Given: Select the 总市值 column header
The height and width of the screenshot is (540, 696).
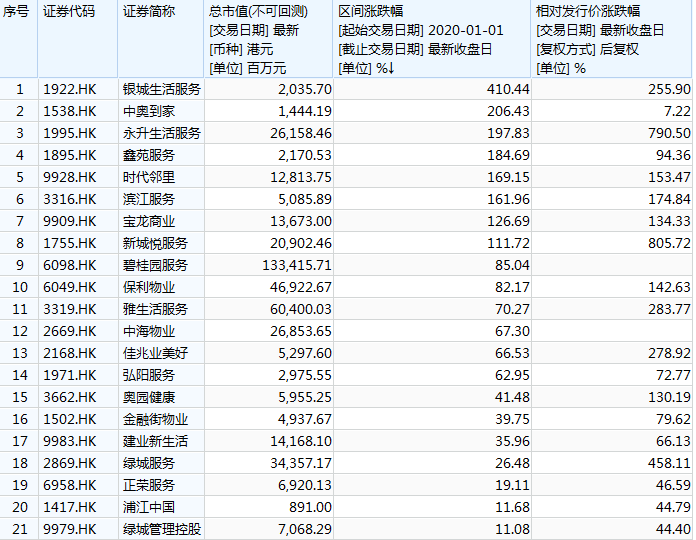Looking at the screenshot, I should tap(268, 39).
